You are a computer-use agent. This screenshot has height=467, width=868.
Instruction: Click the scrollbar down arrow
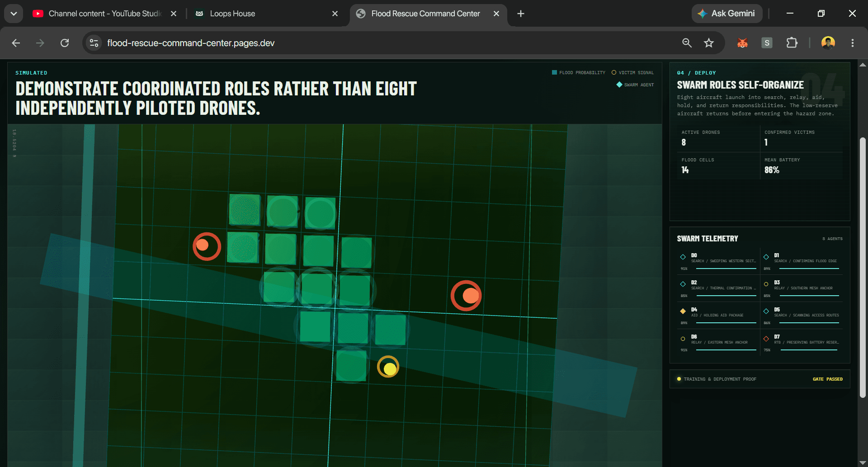(863, 462)
